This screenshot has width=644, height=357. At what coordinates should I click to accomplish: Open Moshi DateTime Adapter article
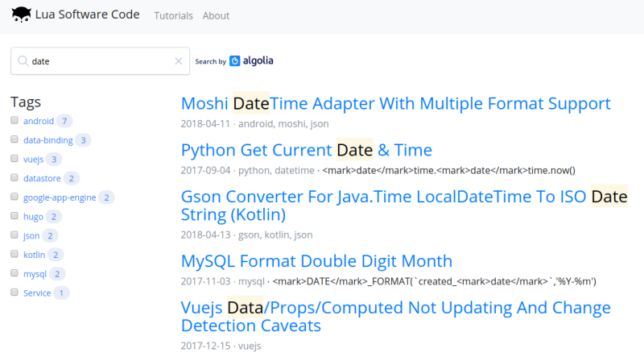click(x=396, y=103)
